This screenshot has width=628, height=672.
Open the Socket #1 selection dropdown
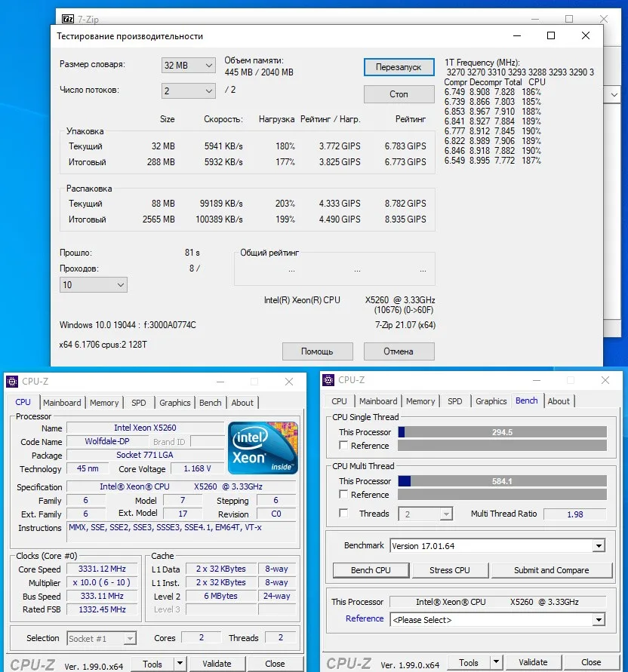(102, 639)
